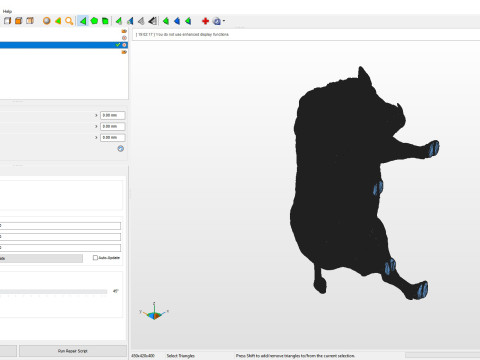Click arrow beside second 0.00 mm field
This screenshot has height=360, width=480.
click(x=96, y=126)
